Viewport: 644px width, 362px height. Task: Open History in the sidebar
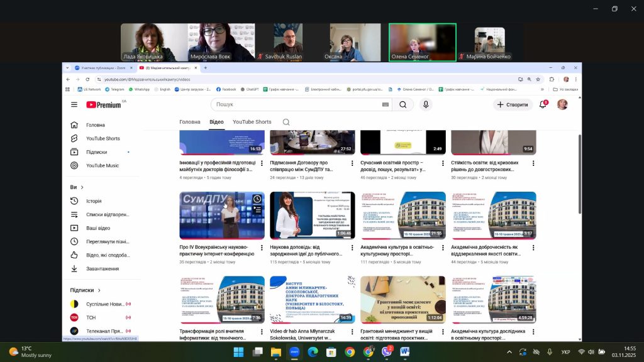click(x=94, y=201)
